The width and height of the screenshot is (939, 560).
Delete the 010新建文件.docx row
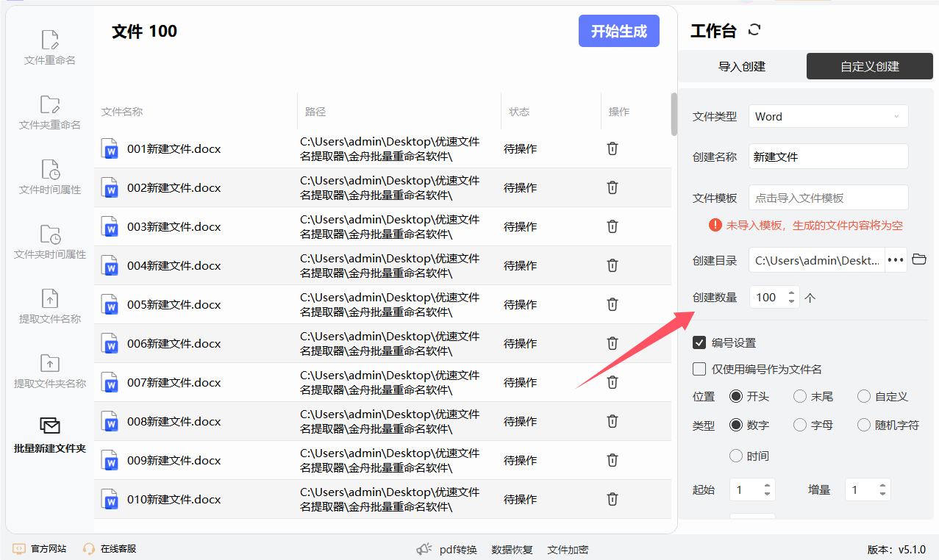pos(612,499)
